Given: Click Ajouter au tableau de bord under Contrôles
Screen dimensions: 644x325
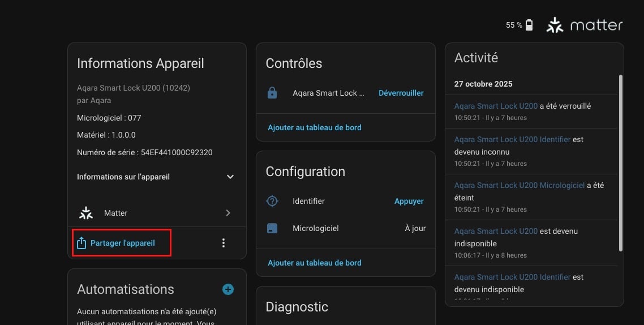Looking at the screenshot, I should tap(315, 127).
